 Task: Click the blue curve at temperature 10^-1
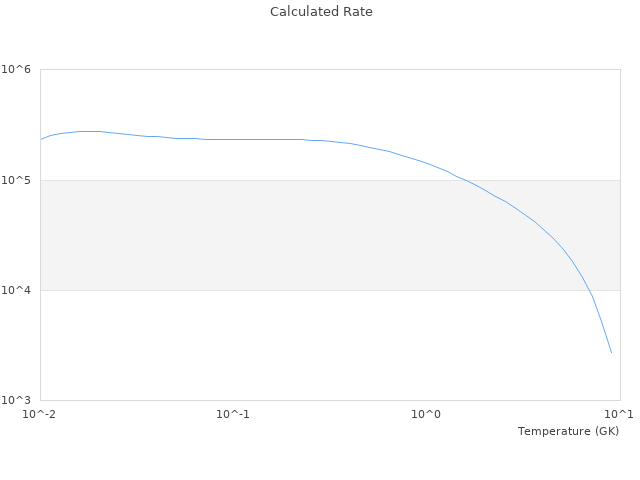[233, 139]
